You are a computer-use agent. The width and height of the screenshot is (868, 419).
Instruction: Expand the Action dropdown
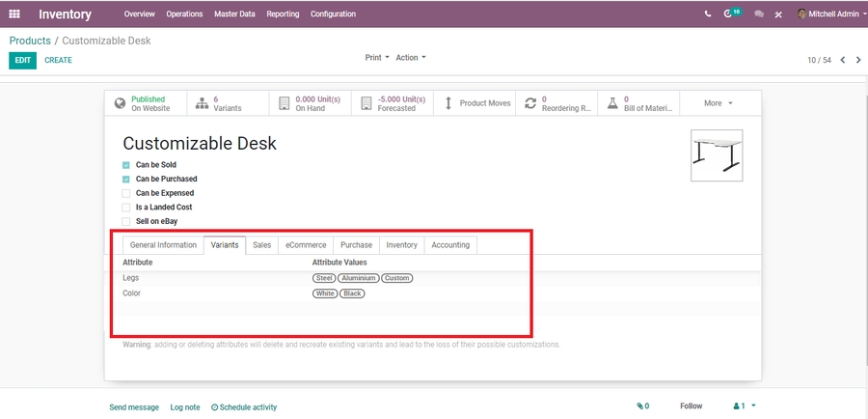410,58
